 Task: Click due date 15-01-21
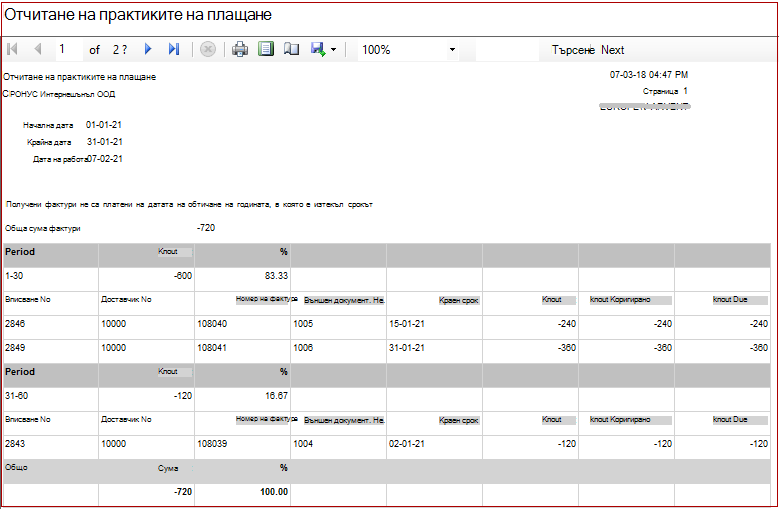(406, 324)
